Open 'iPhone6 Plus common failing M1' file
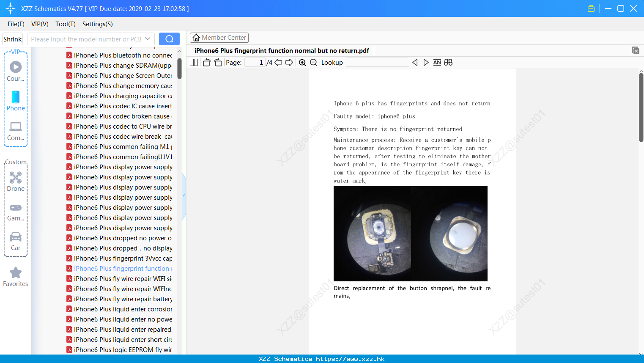Viewport: 644px width, 363px height. pyautogui.click(x=119, y=147)
